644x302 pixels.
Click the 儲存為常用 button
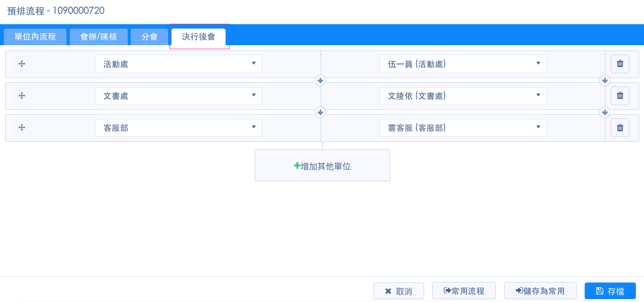540,291
